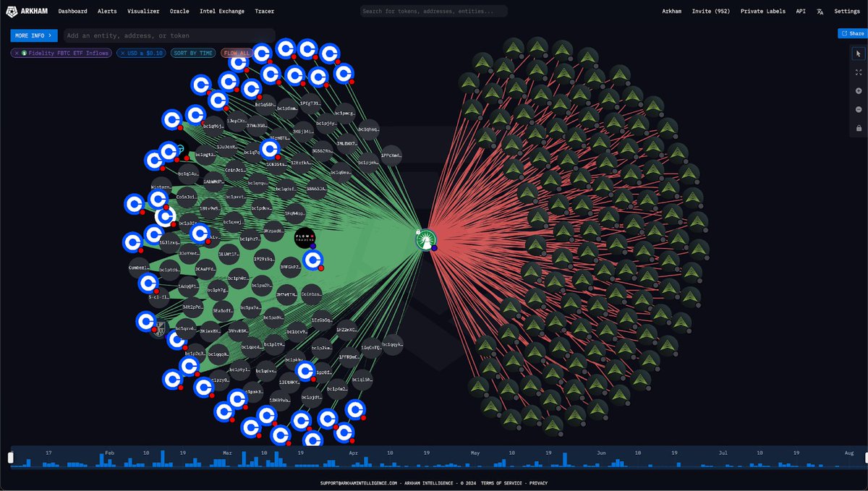This screenshot has height=491, width=868.
Task: Click the teal icon node near bc1pgt3
Action: coord(180,149)
